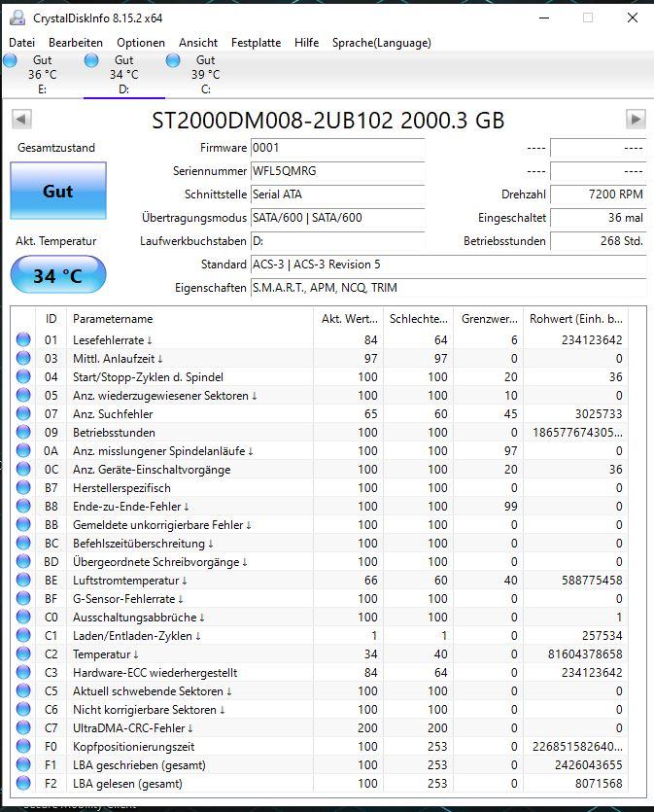
Task: Select raw value 2426043655 in LBA geschrieben row
Action: (589, 765)
